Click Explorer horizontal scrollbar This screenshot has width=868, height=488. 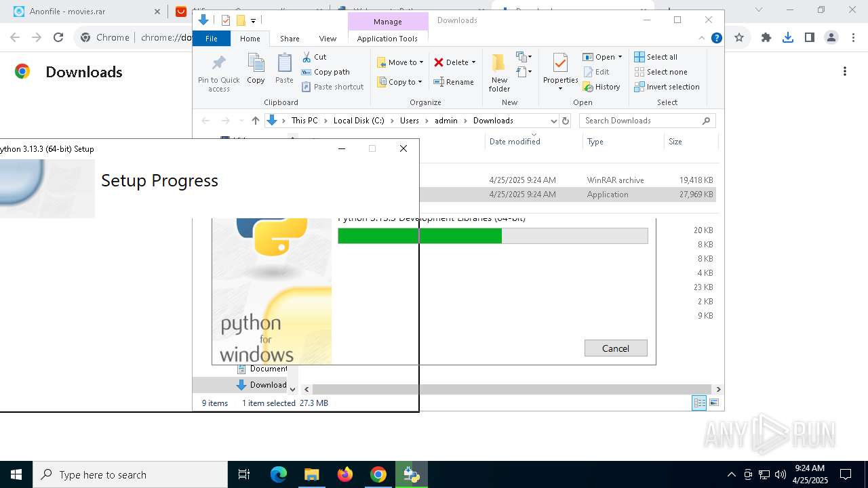point(511,389)
